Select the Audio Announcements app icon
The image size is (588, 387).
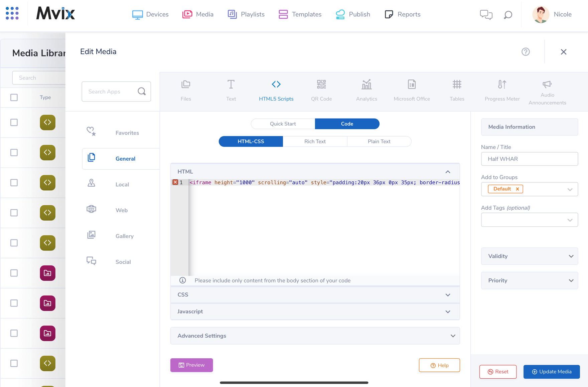547,84
